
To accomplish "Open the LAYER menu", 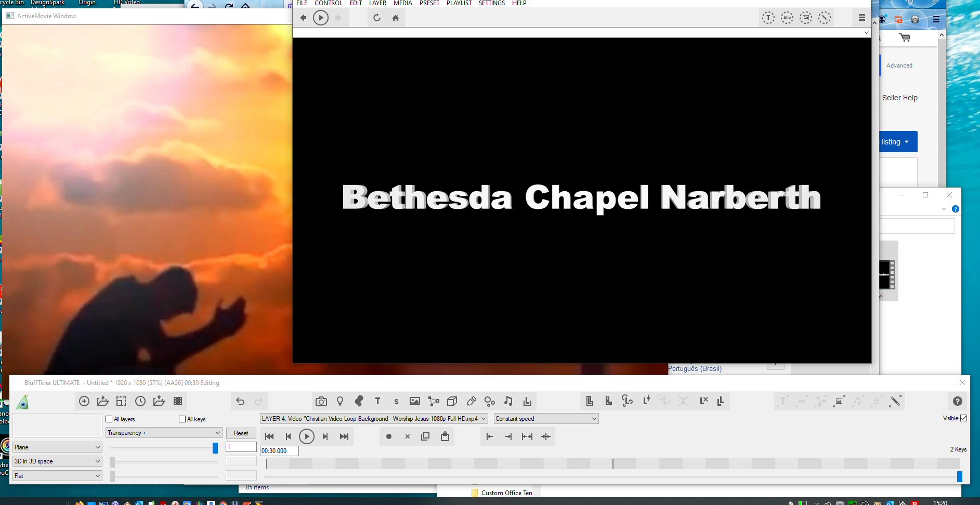I will coord(377,3).
